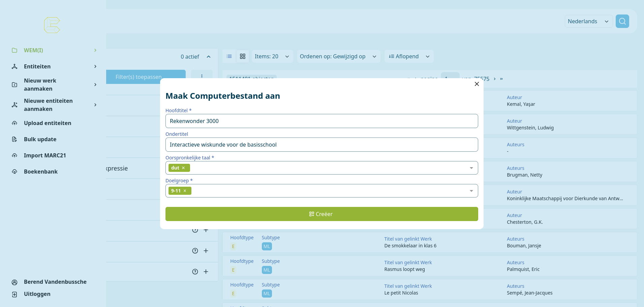
Task: Close the Maak Computerbestand aan dialog
Action: tap(477, 84)
